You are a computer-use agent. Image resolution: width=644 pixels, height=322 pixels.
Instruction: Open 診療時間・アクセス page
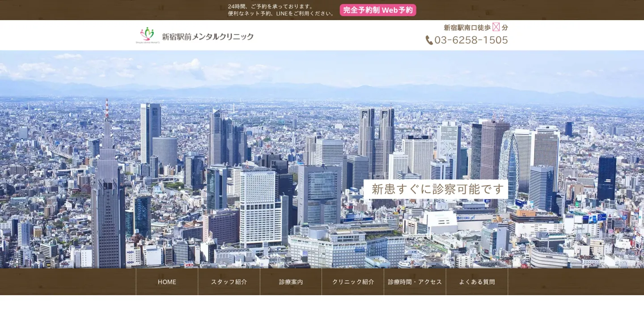[x=415, y=282]
